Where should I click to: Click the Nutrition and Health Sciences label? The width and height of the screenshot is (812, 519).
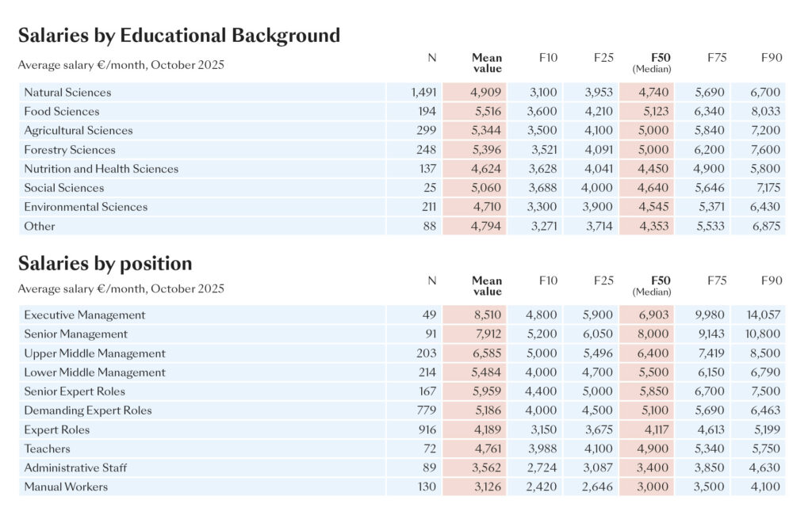(x=101, y=169)
